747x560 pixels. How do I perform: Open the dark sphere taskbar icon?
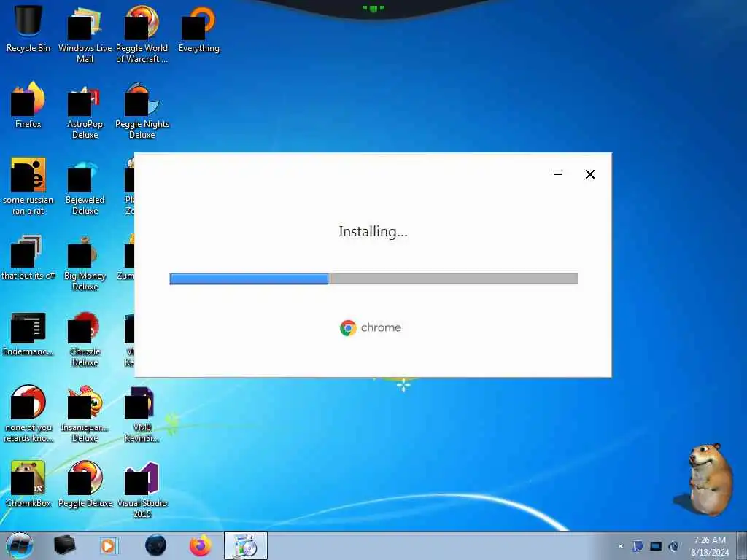156,545
